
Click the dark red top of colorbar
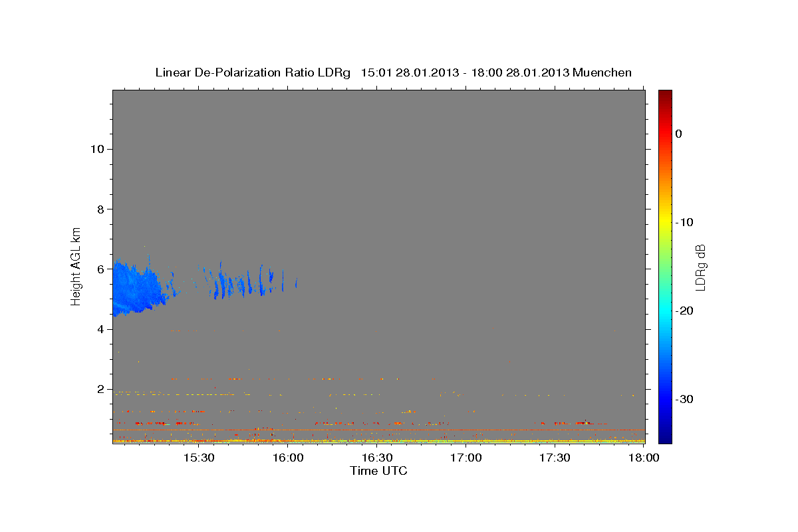click(665, 94)
